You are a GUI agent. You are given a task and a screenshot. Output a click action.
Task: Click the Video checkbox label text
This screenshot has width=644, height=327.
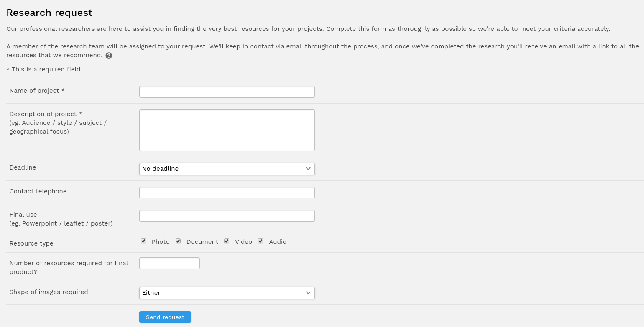(243, 242)
